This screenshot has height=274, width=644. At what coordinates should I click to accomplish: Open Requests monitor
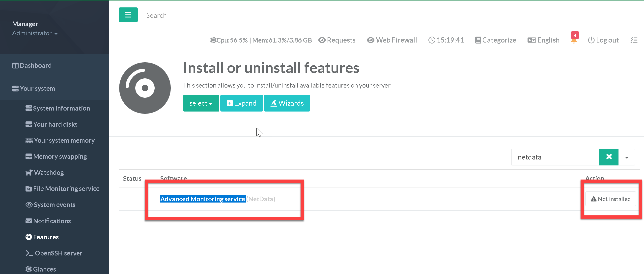pos(337,40)
